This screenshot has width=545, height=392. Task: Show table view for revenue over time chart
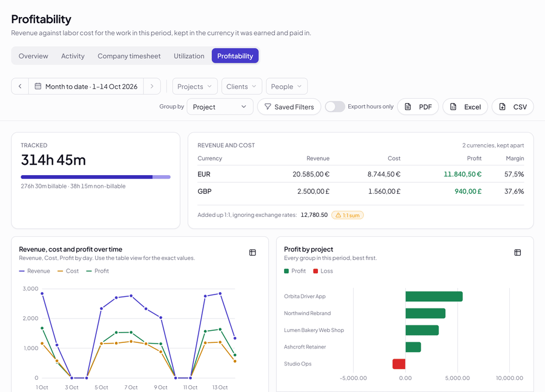pyautogui.click(x=253, y=253)
